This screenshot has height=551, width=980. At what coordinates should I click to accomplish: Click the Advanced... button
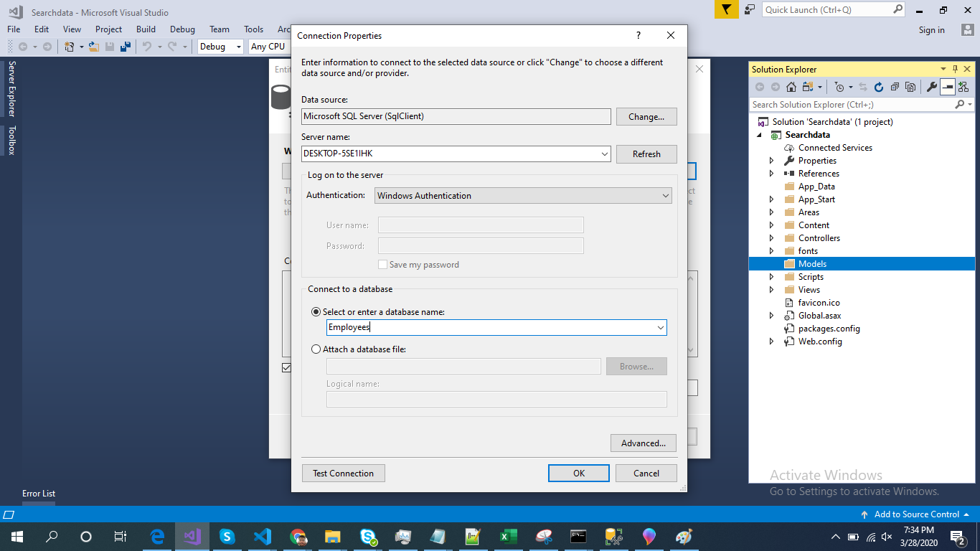pos(643,443)
